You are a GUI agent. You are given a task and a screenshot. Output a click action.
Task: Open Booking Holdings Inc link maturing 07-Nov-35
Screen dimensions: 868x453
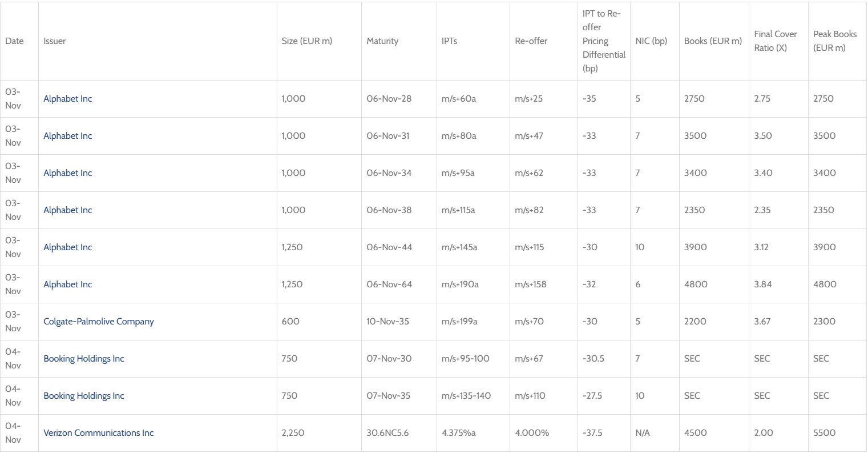[84, 396]
